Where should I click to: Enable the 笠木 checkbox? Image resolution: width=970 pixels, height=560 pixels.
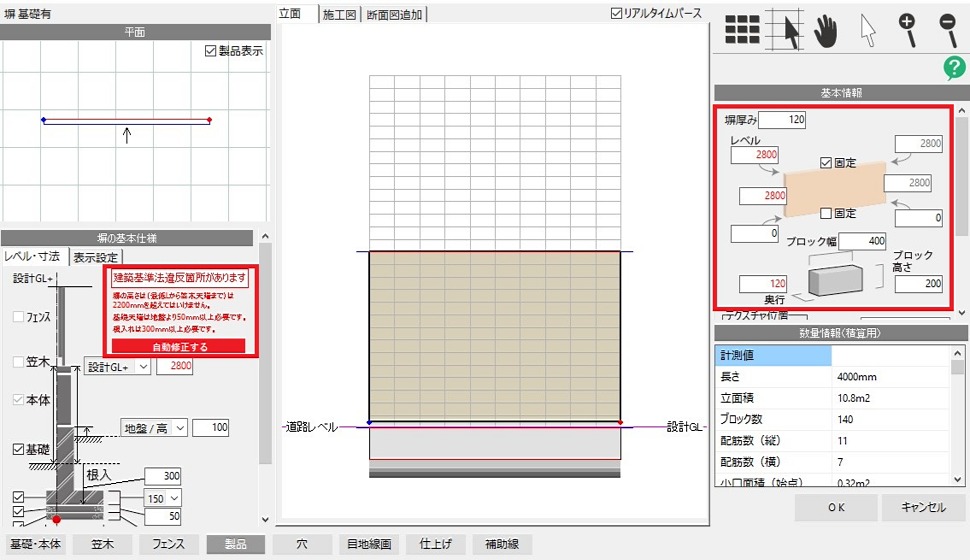[19, 362]
